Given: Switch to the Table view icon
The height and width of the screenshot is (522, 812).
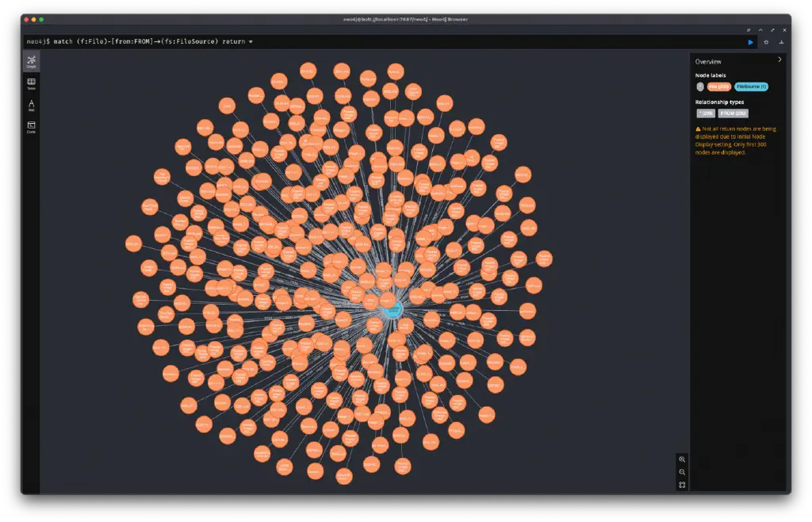Looking at the screenshot, I should 31,81.
